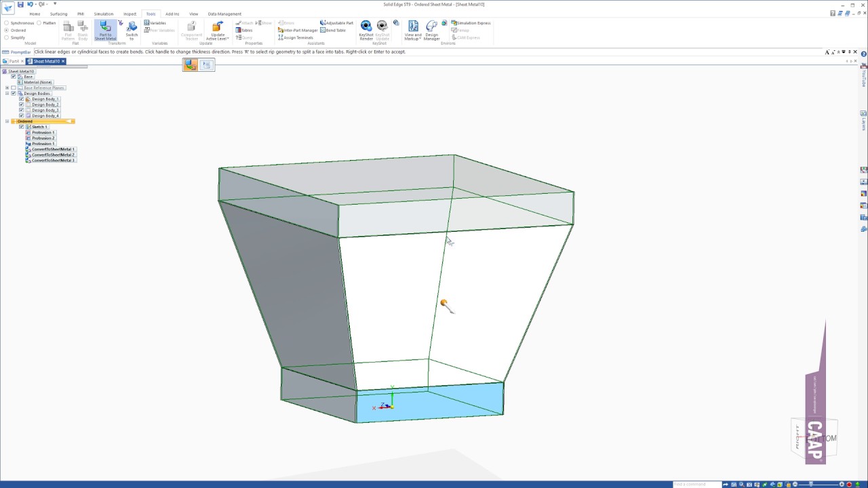
Task: Select ConvertToSheetMetal 1 feature
Action: (x=53, y=149)
